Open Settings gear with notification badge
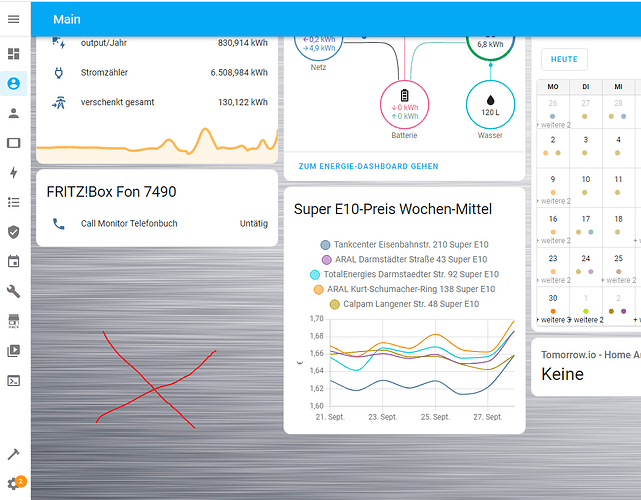 tap(13, 484)
